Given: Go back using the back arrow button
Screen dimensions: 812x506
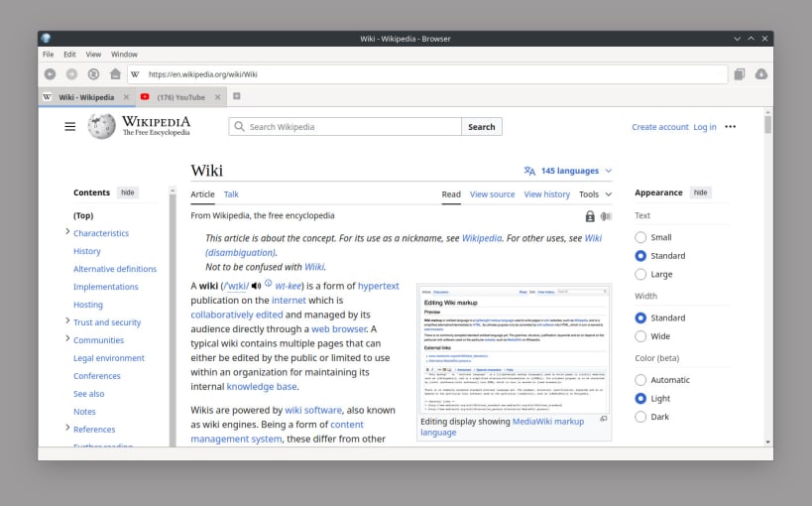Looking at the screenshot, I should pyautogui.click(x=50, y=74).
